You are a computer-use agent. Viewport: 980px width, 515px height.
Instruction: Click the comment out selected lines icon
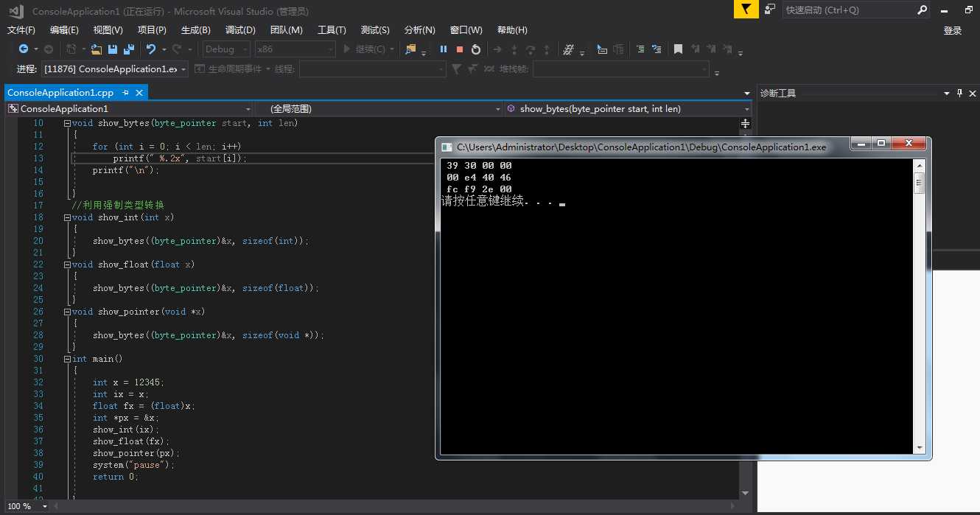coord(640,49)
